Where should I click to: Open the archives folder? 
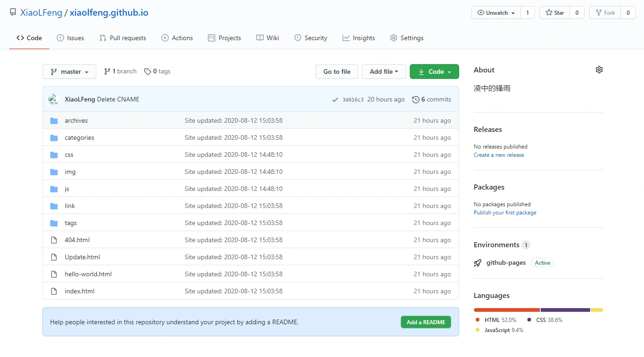point(76,121)
